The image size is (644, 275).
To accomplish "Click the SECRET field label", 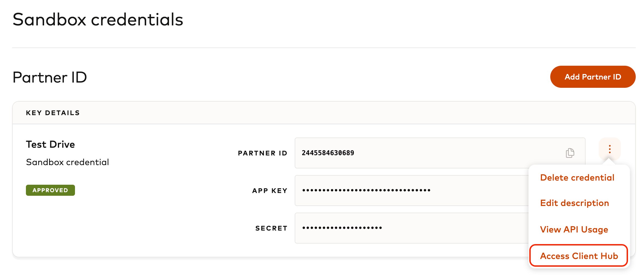I will pos(271,228).
